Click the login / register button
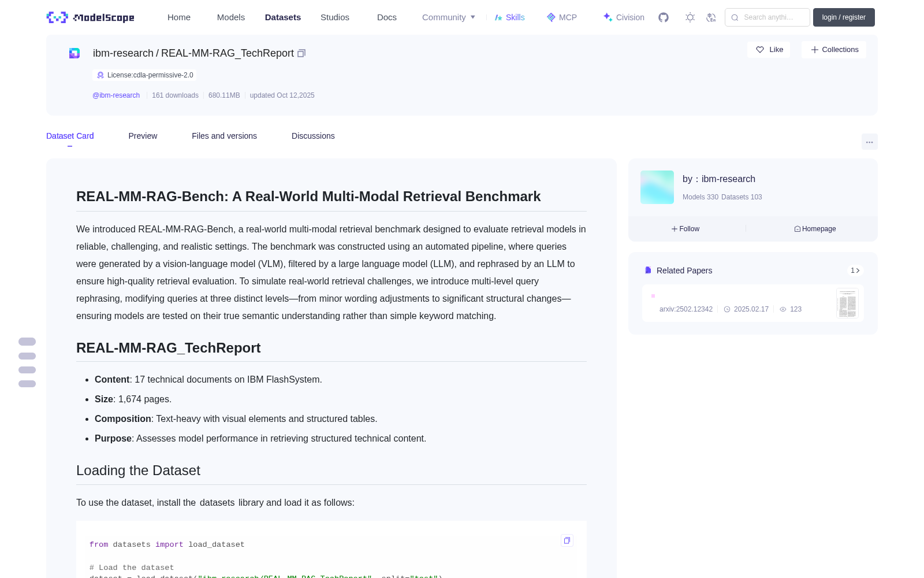The image size is (924, 578). [844, 17]
